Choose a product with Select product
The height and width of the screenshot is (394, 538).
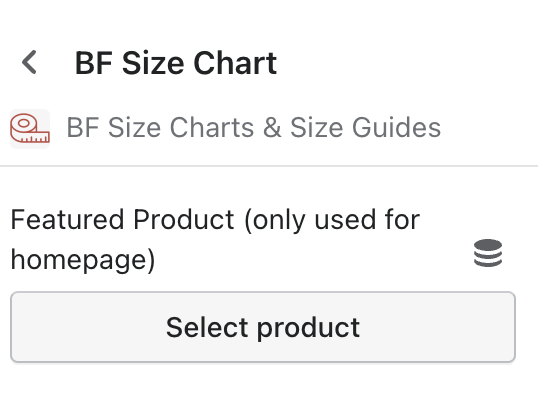click(263, 327)
